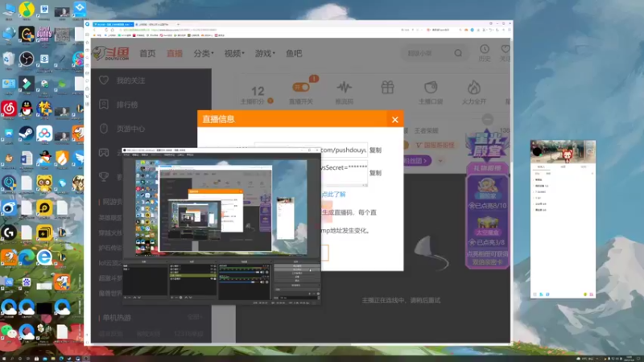The height and width of the screenshot is (362, 644).
Task: Open the Wondershare Filmora desktop icon
Action: coord(27,84)
